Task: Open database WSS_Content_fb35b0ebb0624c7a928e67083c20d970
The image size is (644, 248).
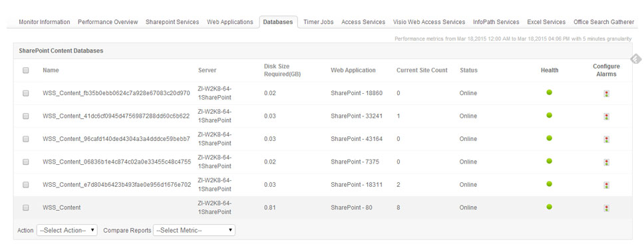Action: [x=116, y=93]
